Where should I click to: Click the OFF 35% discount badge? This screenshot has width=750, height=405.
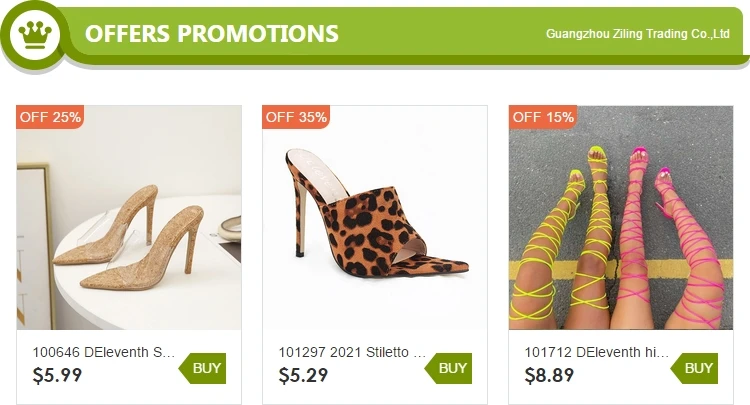(x=296, y=117)
